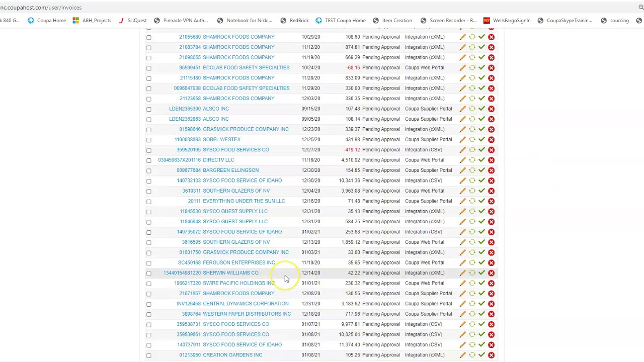Open the SOBEL WESTEX supplier link
The image size is (644, 362).
coord(221,139)
